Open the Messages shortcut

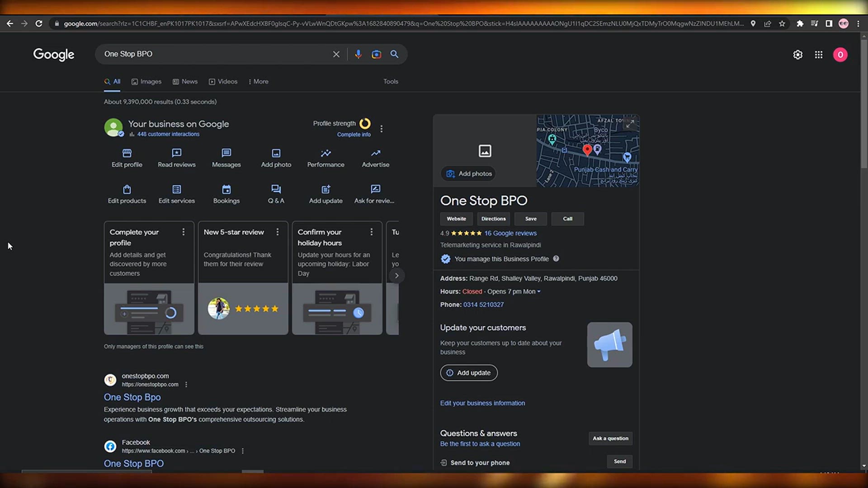coord(226,158)
